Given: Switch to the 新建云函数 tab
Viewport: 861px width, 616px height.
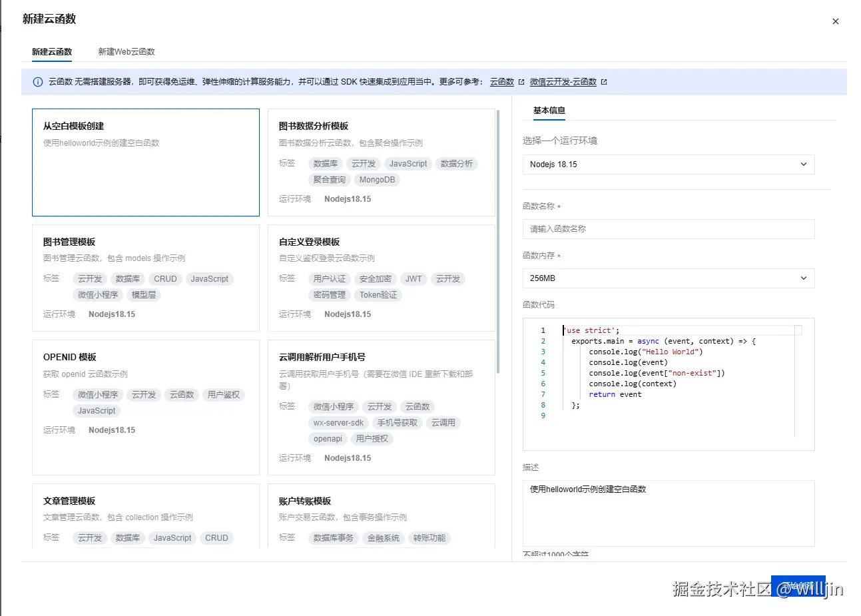Looking at the screenshot, I should pos(52,51).
